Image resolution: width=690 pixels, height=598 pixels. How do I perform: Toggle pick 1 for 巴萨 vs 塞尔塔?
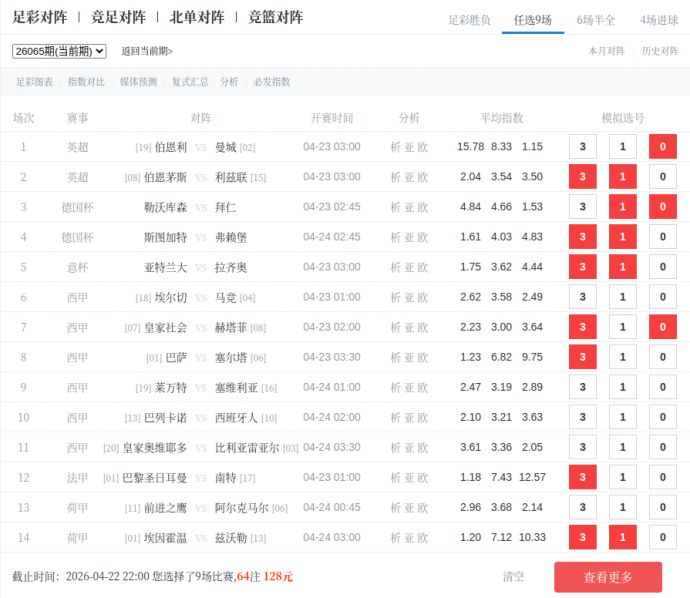click(x=622, y=357)
